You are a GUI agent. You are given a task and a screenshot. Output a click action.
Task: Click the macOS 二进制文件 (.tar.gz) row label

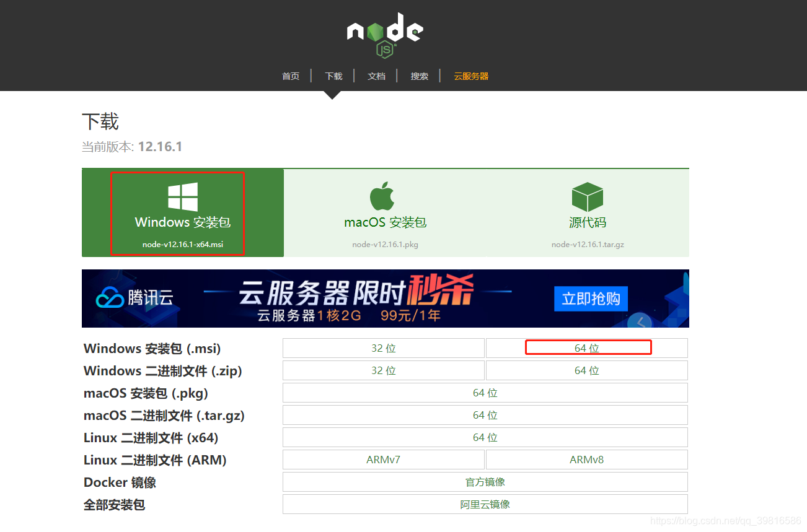164,415
